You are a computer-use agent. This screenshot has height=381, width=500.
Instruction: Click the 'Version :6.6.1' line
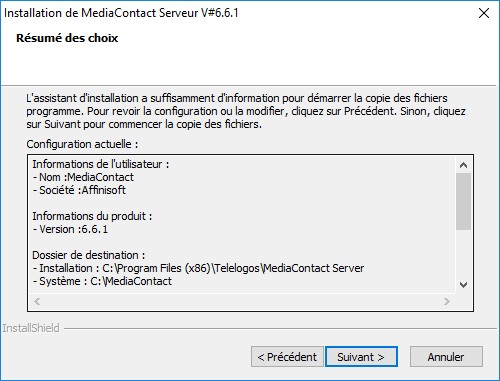pyautogui.click(x=70, y=229)
